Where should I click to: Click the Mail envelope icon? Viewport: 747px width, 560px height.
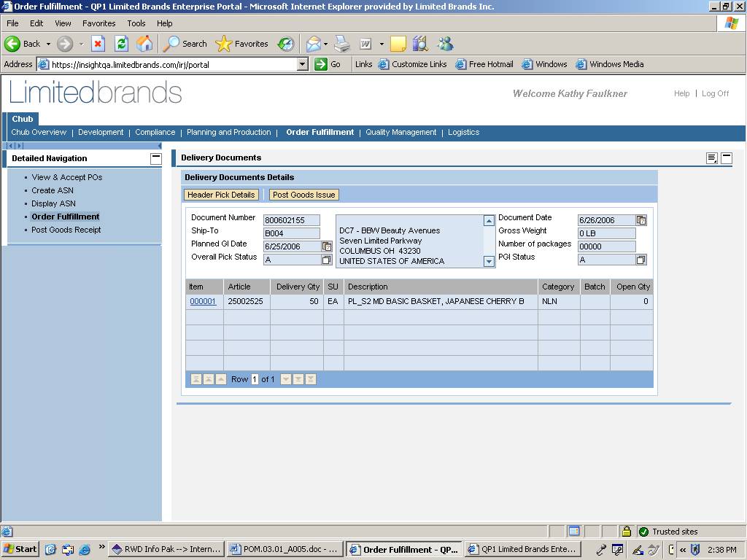coord(314,44)
